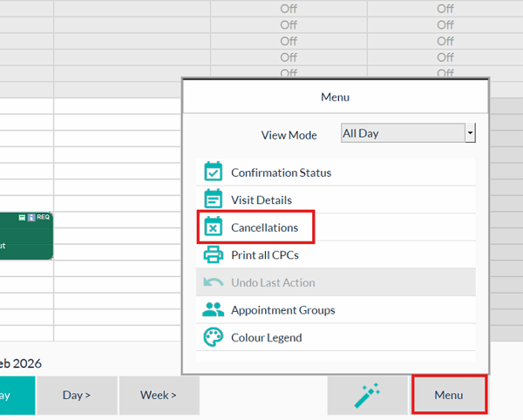Click the magic wand button
This screenshot has width=523, height=420.
coord(367,396)
